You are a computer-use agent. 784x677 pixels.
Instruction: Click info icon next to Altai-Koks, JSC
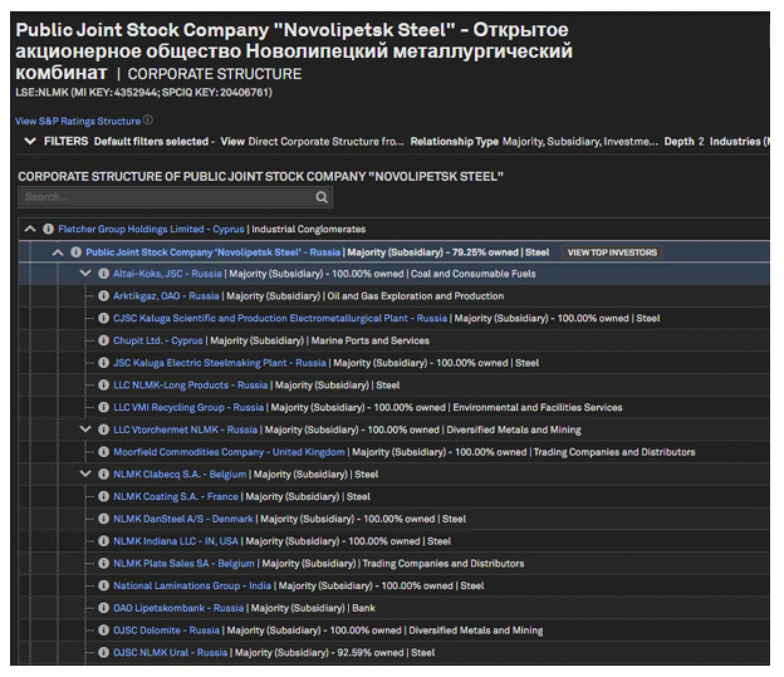104,274
